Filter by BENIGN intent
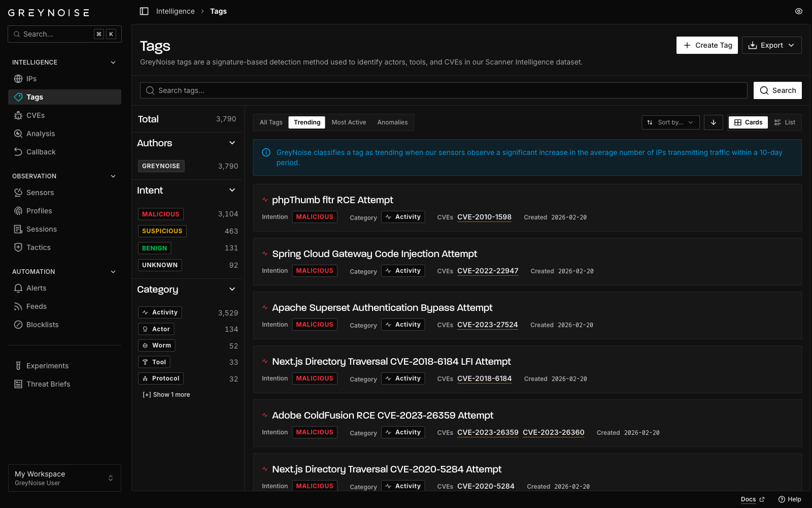The image size is (812, 508). pyautogui.click(x=155, y=248)
